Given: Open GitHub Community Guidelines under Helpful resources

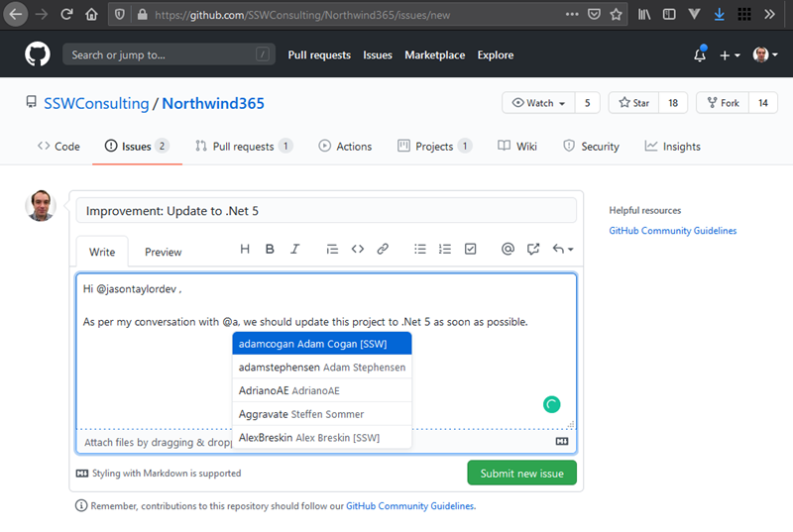Looking at the screenshot, I should tap(673, 231).
